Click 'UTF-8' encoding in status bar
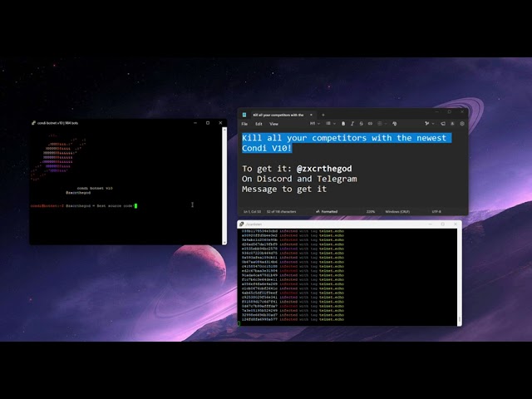 coord(436,212)
